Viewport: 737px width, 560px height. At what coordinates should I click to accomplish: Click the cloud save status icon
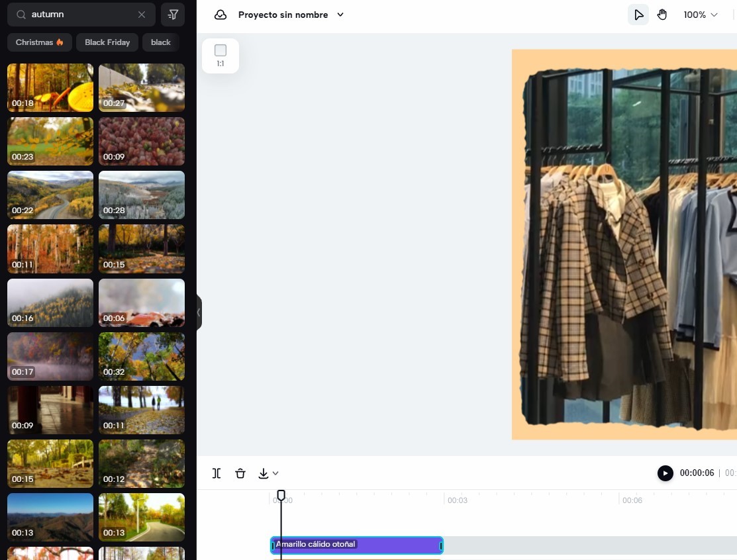point(221,15)
